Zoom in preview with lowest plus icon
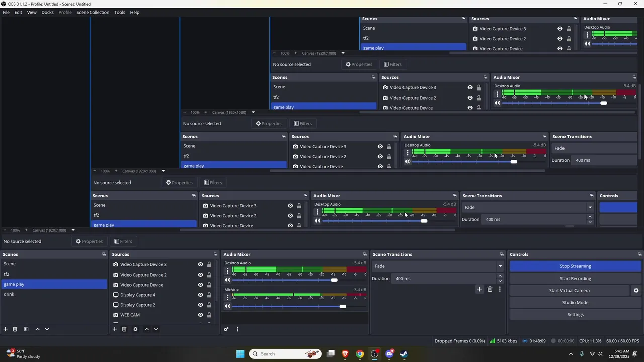Image resolution: width=644 pixels, height=362 pixels. pyautogui.click(x=26, y=230)
